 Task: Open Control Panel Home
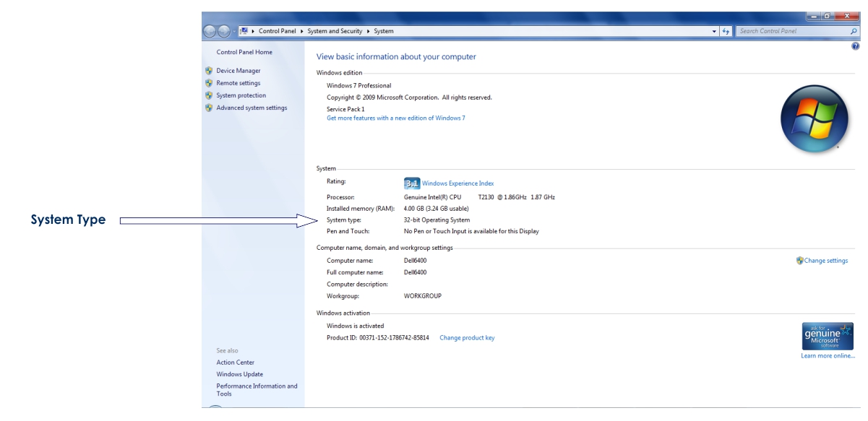tap(244, 53)
